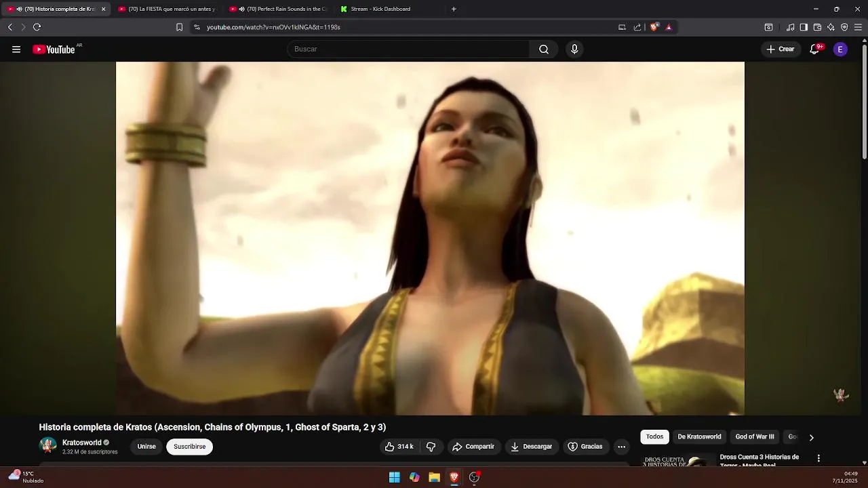The image size is (868, 488).
Task: Select the De Kratosworld filter chip
Action: click(699, 437)
